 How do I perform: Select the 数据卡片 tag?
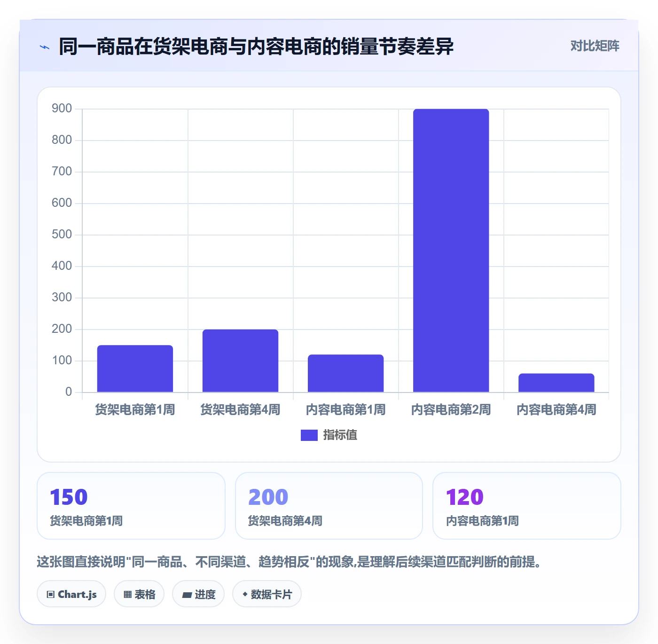coord(267,594)
